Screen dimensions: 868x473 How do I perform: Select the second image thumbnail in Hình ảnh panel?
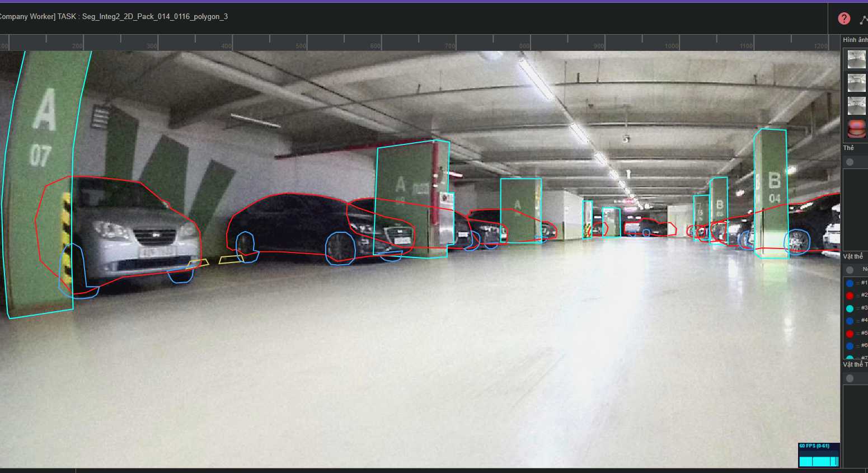[856, 83]
